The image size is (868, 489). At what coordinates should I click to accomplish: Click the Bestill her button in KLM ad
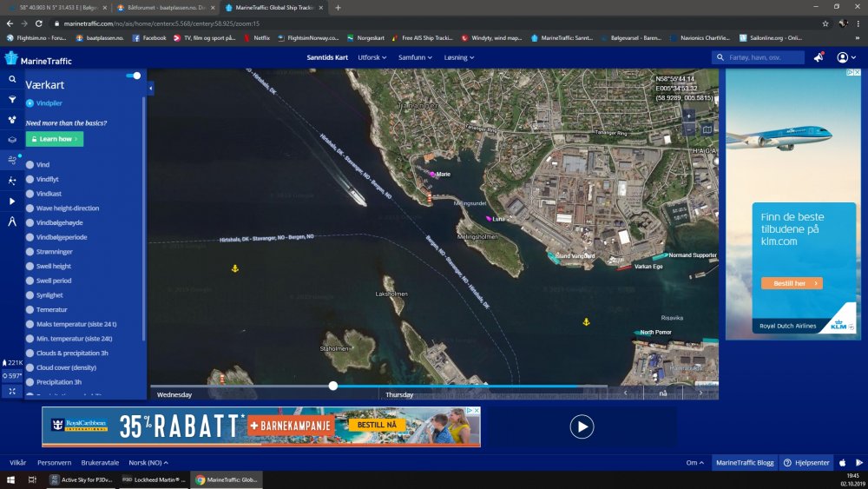coord(792,283)
